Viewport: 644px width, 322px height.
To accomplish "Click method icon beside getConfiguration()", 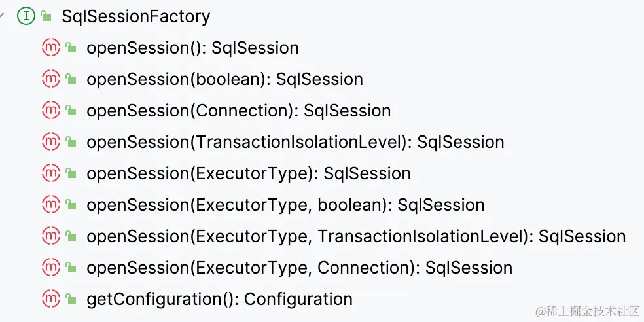I will (x=50, y=299).
